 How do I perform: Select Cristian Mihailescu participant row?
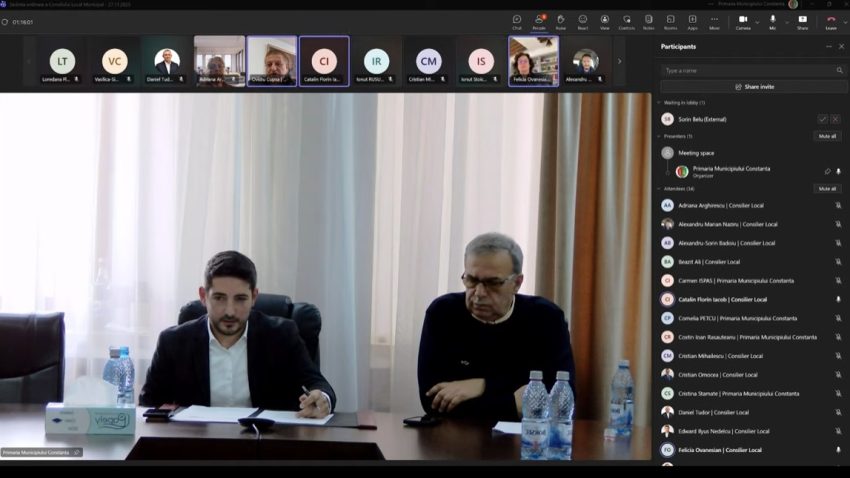tap(751, 356)
